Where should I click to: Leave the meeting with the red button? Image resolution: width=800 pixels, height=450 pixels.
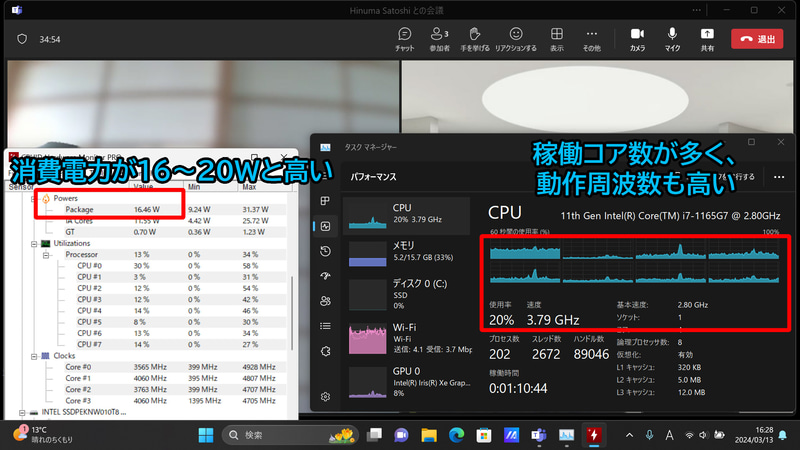point(757,39)
